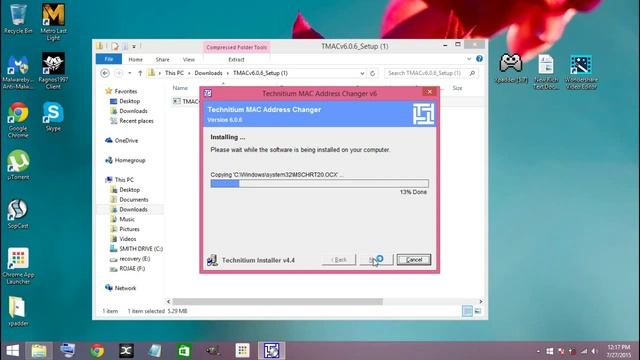This screenshot has width=640, height=360.
Task: Click the volume speaker tray icon
Action: pyautogui.click(x=595, y=351)
